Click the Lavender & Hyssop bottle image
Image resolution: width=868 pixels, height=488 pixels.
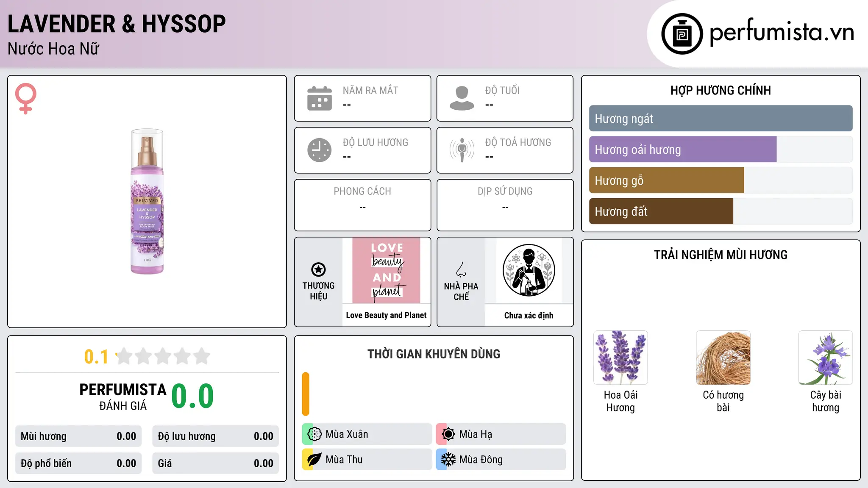click(147, 201)
